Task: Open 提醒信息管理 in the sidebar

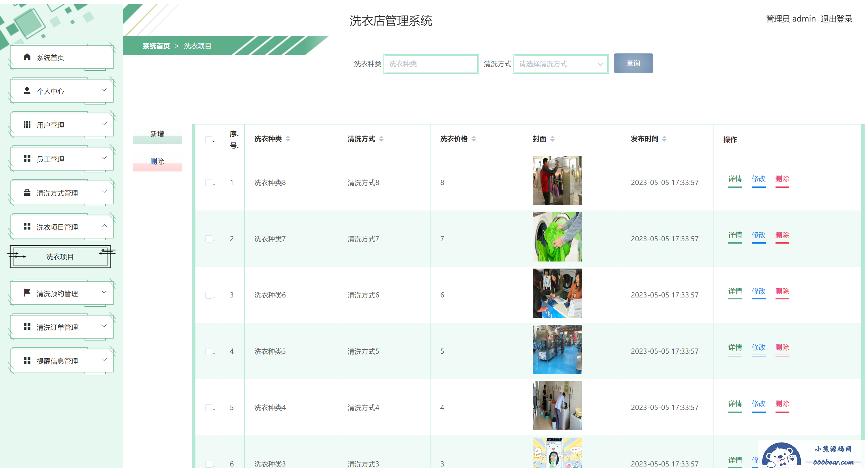Action: (x=62, y=361)
